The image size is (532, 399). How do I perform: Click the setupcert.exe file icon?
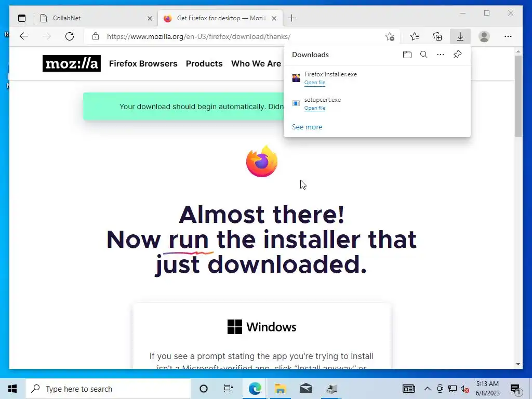[x=296, y=103]
